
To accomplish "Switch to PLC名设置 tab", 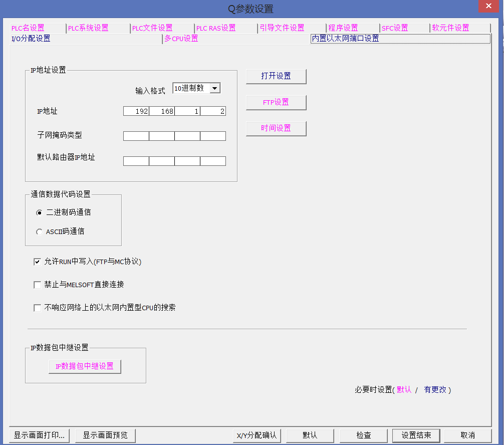I will click(x=28, y=28).
